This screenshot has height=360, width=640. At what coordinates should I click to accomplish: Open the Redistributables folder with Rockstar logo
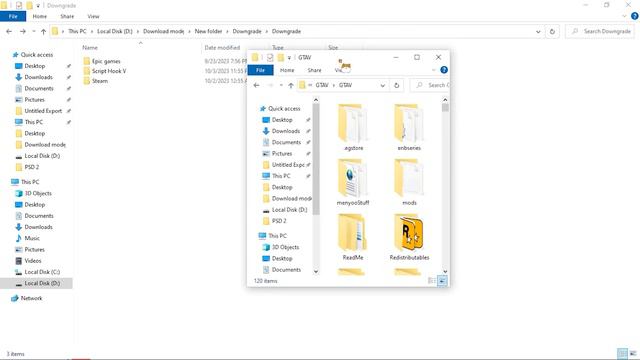click(409, 237)
